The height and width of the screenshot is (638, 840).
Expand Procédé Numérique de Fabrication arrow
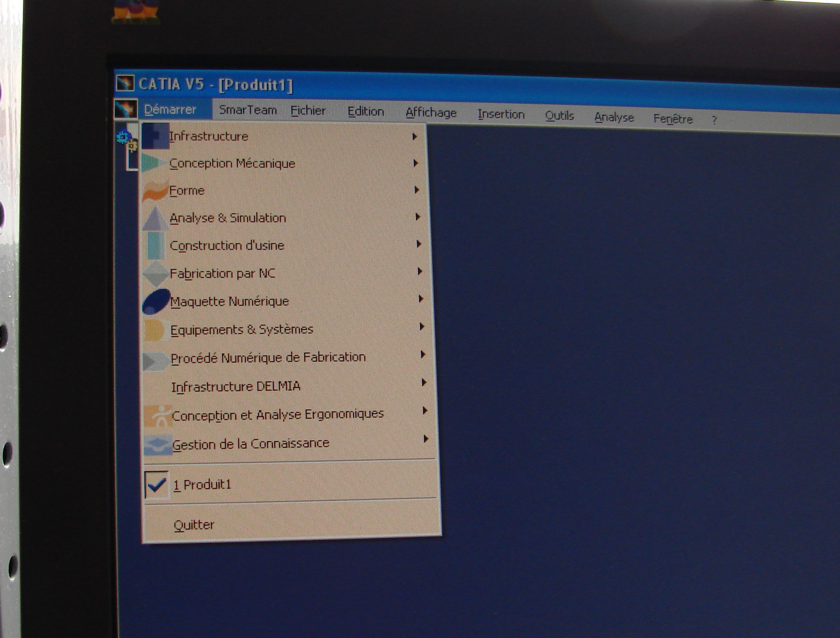(423, 355)
